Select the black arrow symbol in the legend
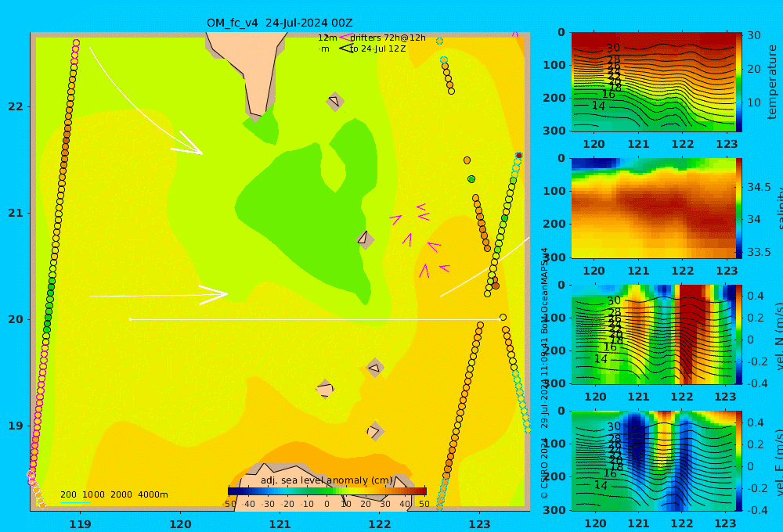 (345, 49)
